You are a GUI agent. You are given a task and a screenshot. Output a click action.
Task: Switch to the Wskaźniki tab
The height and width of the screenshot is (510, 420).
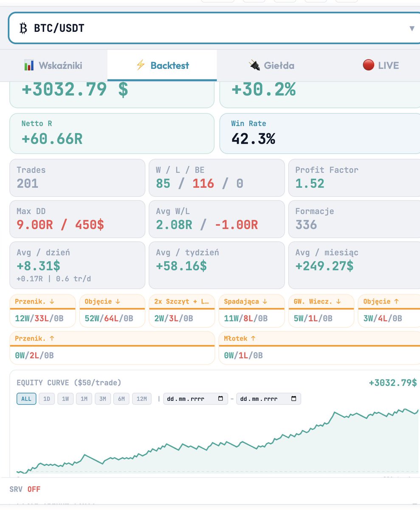pyautogui.click(x=53, y=65)
